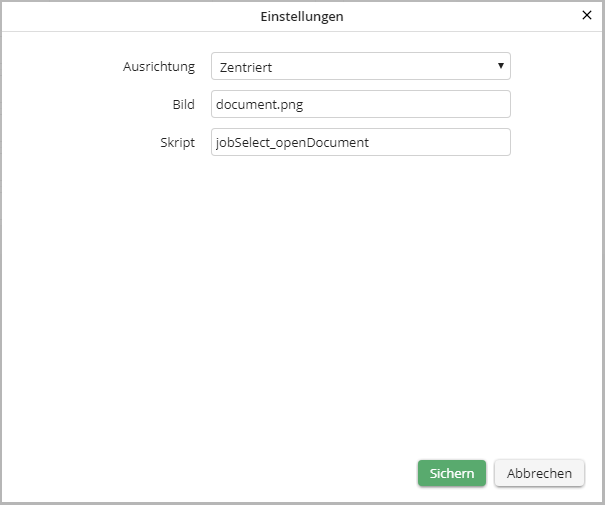605x505 pixels.
Task: Select the Zentriert value text
Action: click(245, 67)
